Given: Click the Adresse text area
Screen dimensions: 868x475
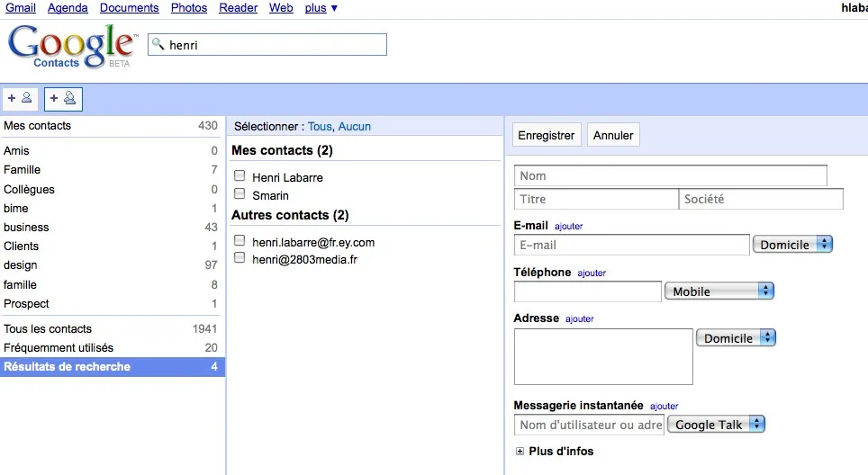Looking at the screenshot, I should tap(603, 356).
